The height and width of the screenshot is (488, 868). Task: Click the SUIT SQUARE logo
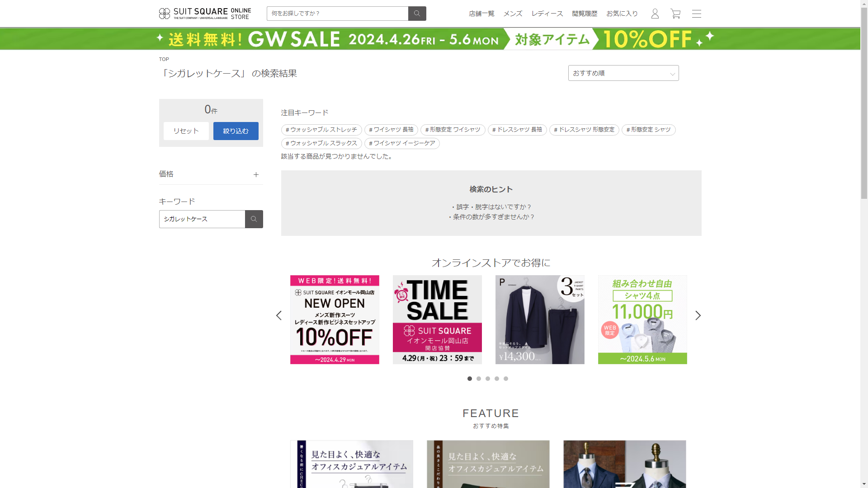coord(205,14)
